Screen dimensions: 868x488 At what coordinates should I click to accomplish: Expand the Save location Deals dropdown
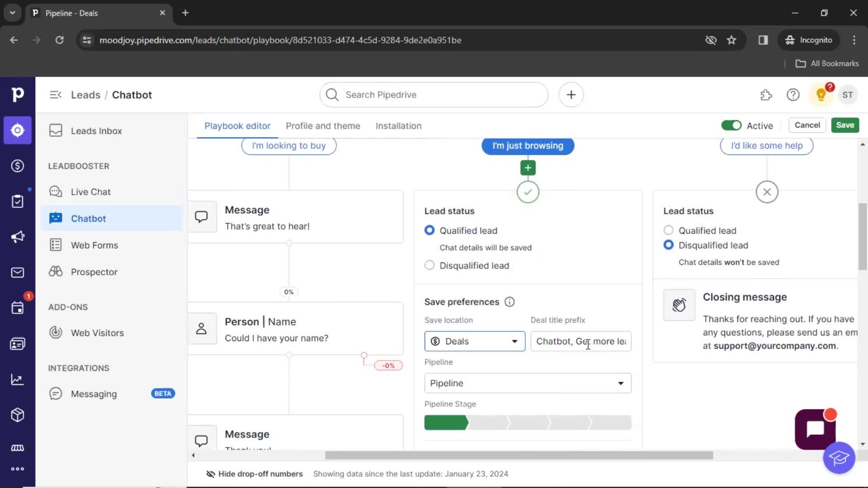[474, 341]
